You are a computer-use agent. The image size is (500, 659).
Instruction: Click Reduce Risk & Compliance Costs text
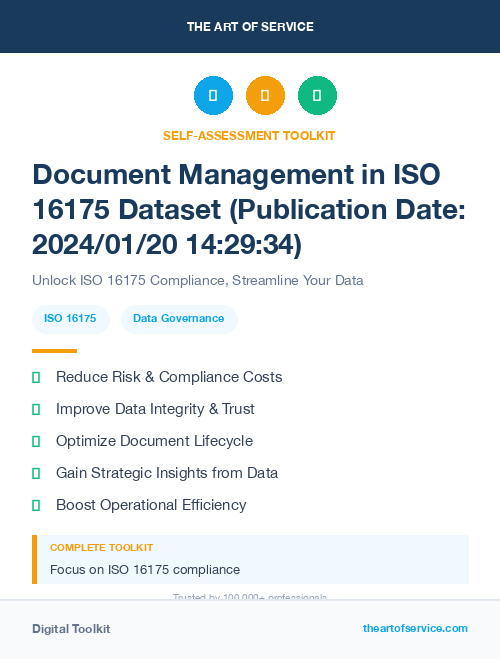pos(169,377)
